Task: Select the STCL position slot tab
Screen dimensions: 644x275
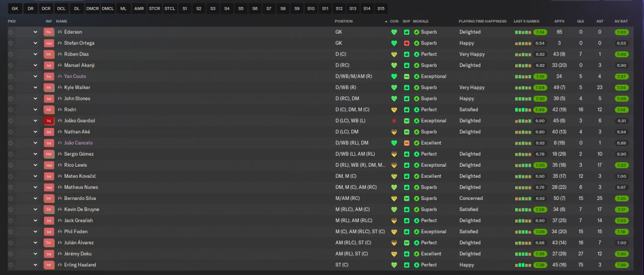Action: (x=170, y=9)
